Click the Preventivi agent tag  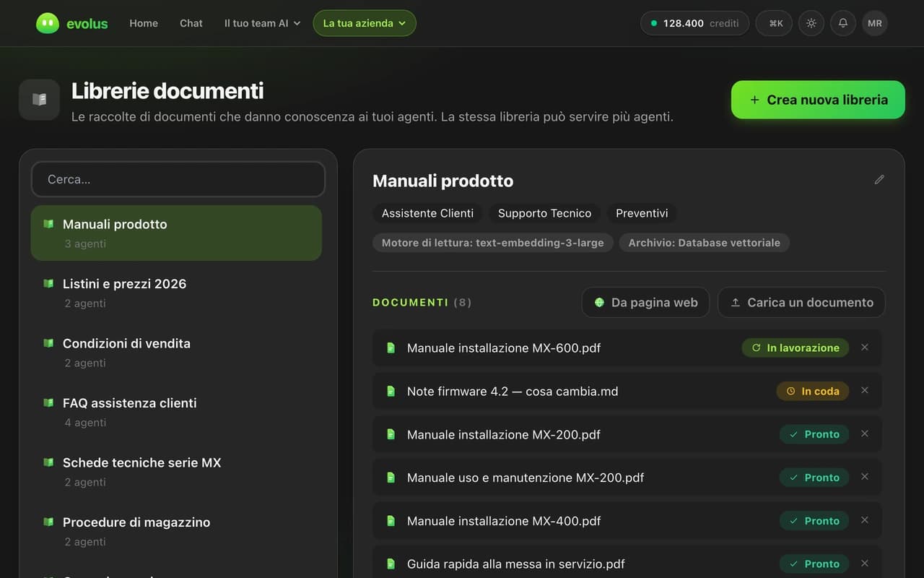[642, 213]
